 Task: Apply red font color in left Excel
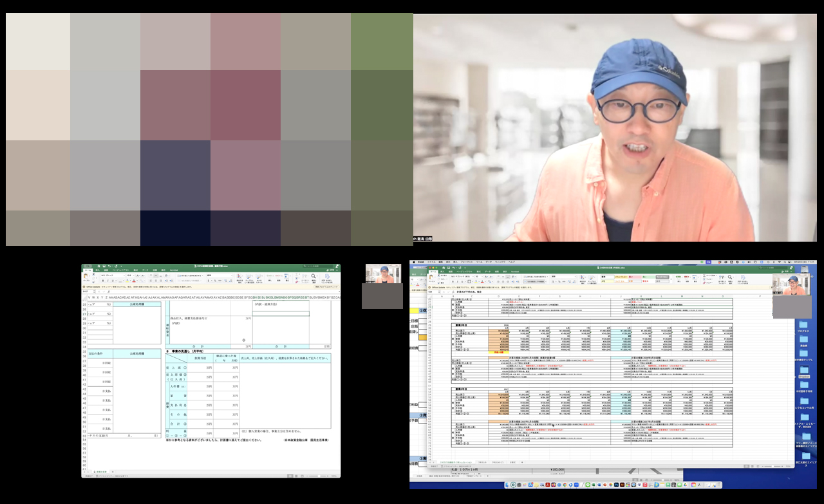click(x=134, y=281)
